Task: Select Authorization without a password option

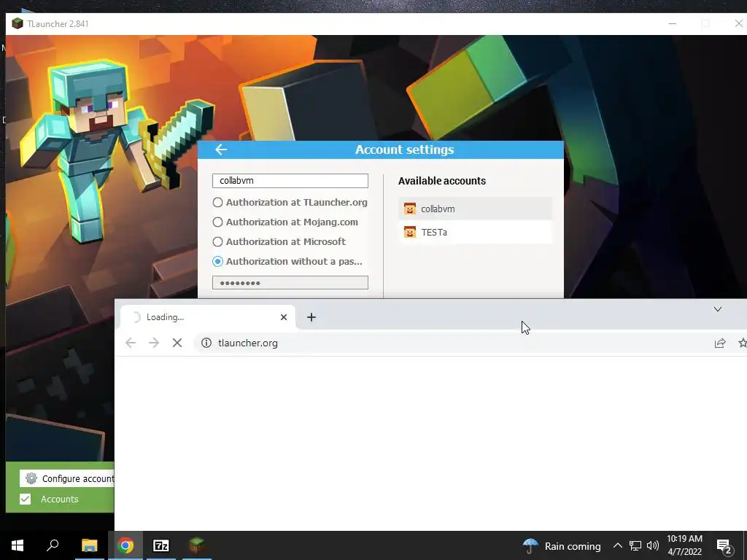Action: (287, 262)
